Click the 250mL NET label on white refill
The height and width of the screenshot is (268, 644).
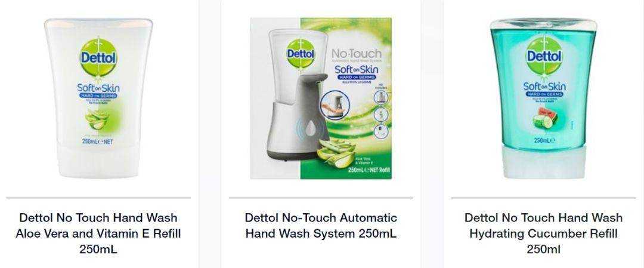point(97,141)
